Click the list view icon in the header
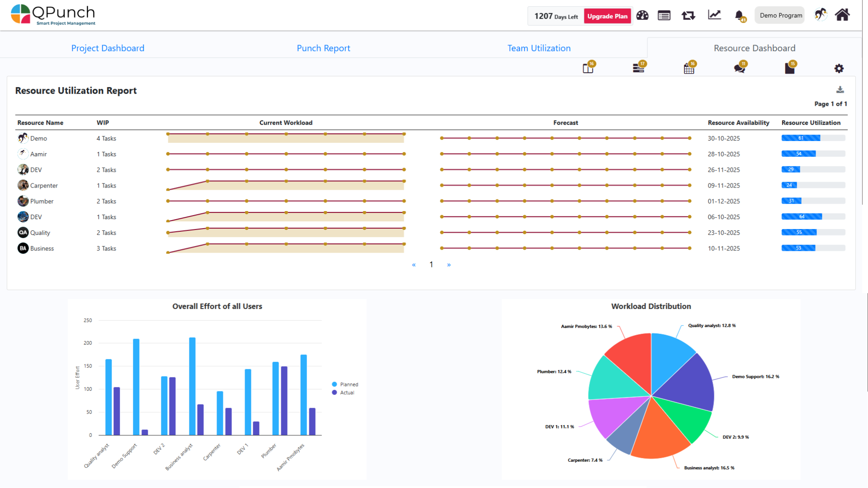The image size is (868, 488). point(664,16)
